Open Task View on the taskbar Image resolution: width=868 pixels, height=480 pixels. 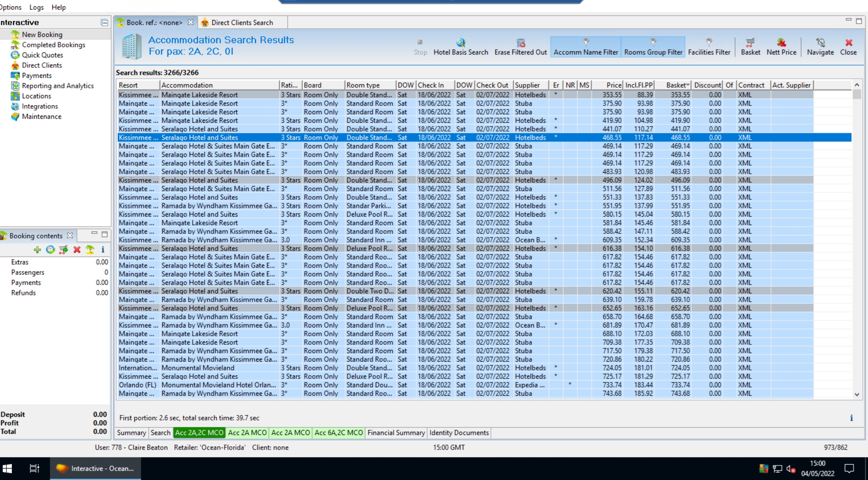(x=34, y=468)
